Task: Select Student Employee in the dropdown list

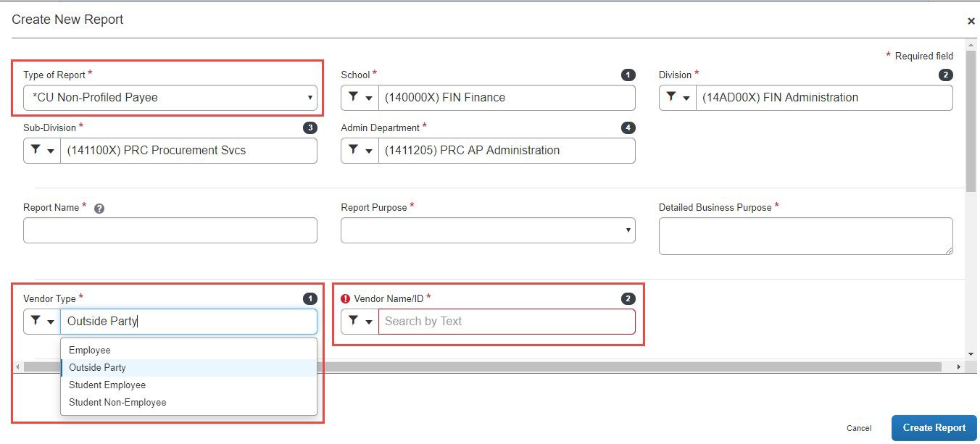Action: click(x=107, y=385)
